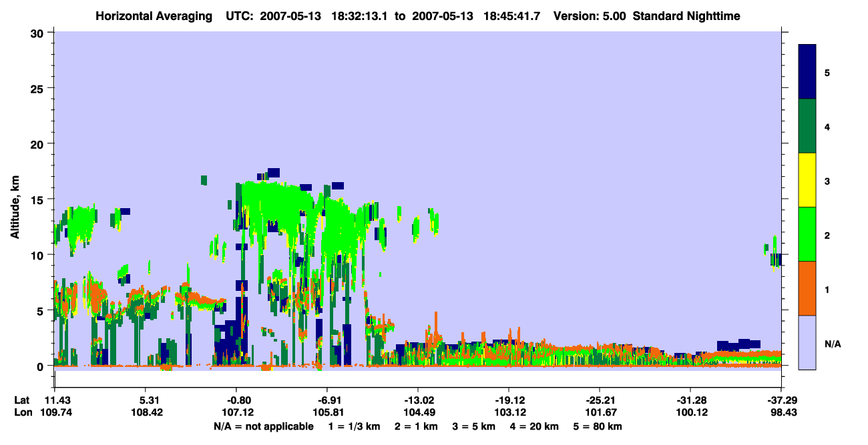Click latitude value -19.12
868x445 pixels.
(x=509, y=400)
